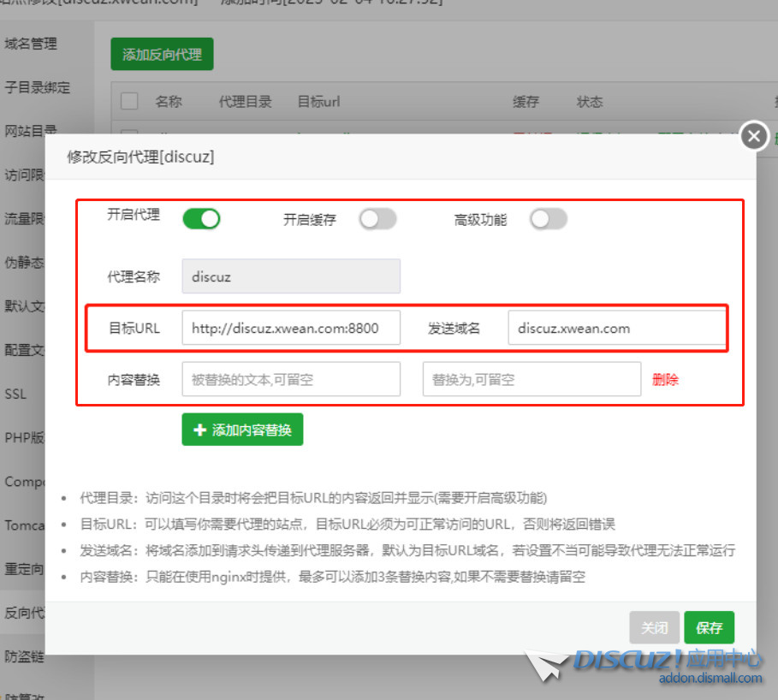The width and height of the screenshot is (778, 700).
Task: Click the plus icon in 添加内容替换 button
Action: 199,430
